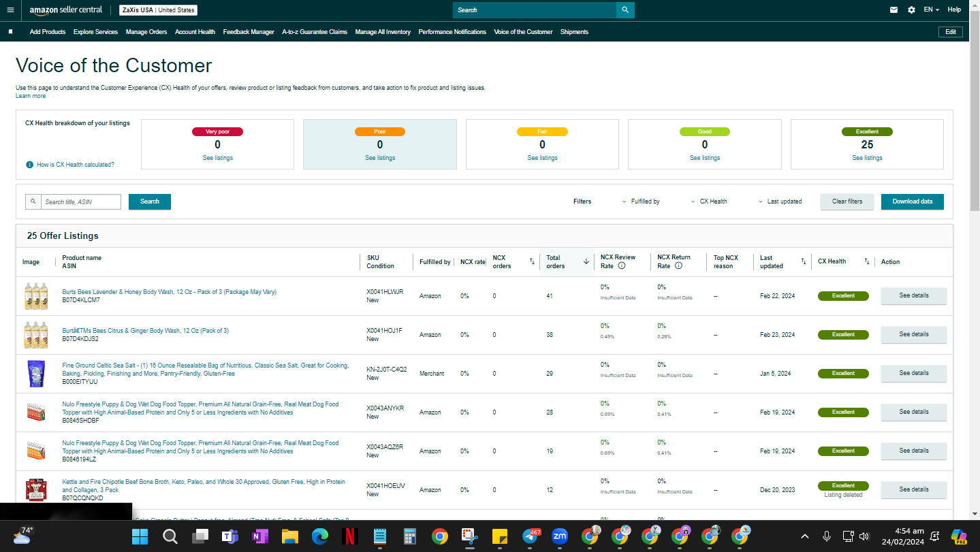Click the Amazon Seller Central logo
The height and width of the screenshot is (552, 980).
(66, 10)
